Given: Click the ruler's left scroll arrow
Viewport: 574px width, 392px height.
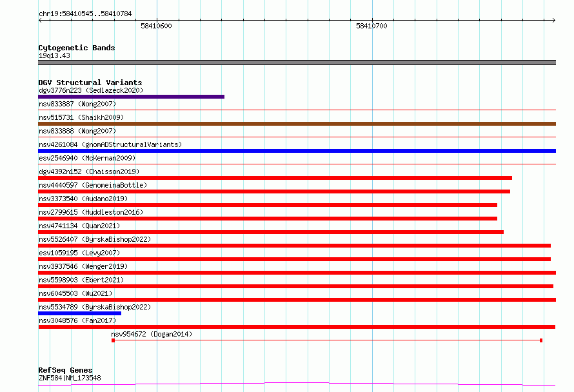Looking at the screenshot, I should (40, 21).
